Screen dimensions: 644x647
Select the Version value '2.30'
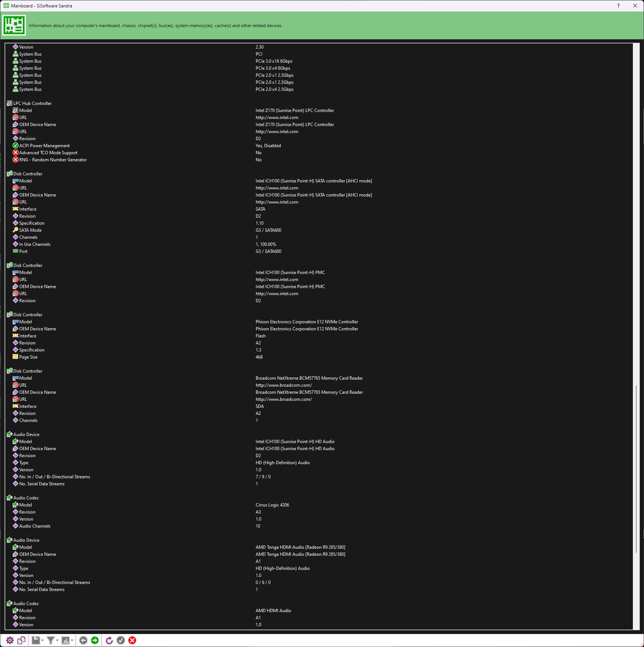pyautogui.click(x=259, y=47)
